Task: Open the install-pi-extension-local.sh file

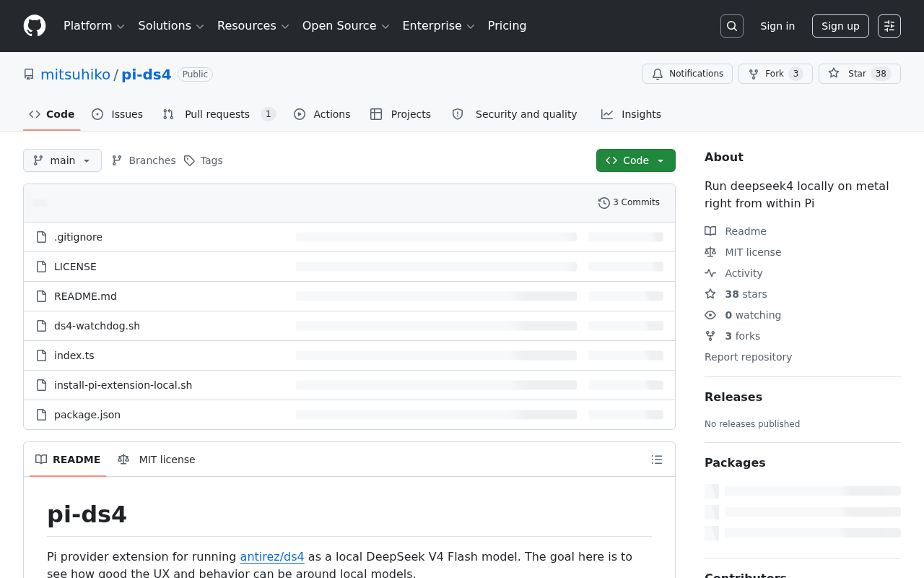Action: click(x=123, y=385)
